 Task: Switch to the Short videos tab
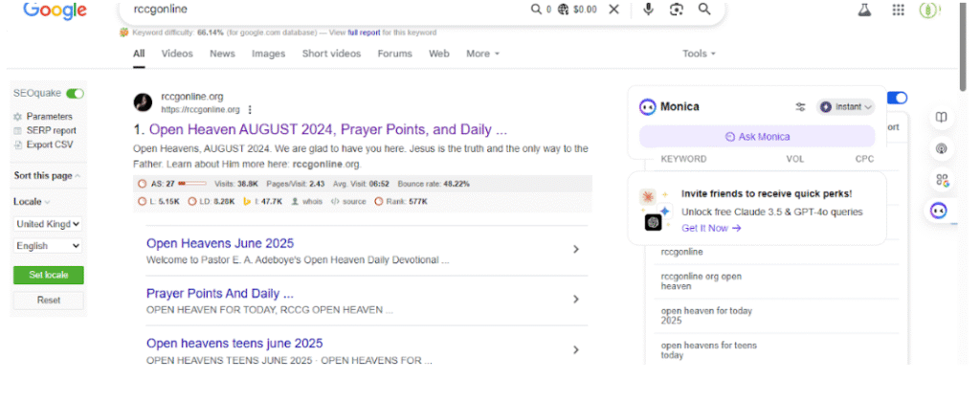click(331, 54)
